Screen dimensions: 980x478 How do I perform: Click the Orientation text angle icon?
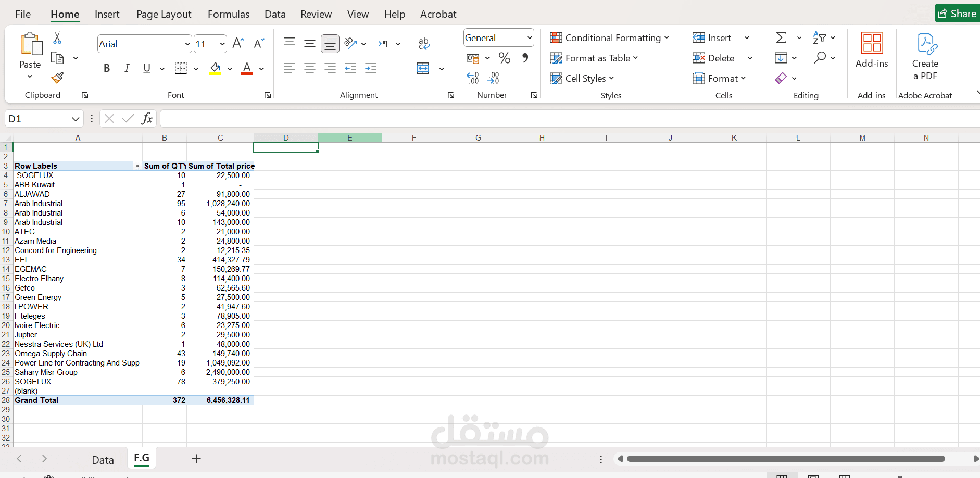click(351, 43)
